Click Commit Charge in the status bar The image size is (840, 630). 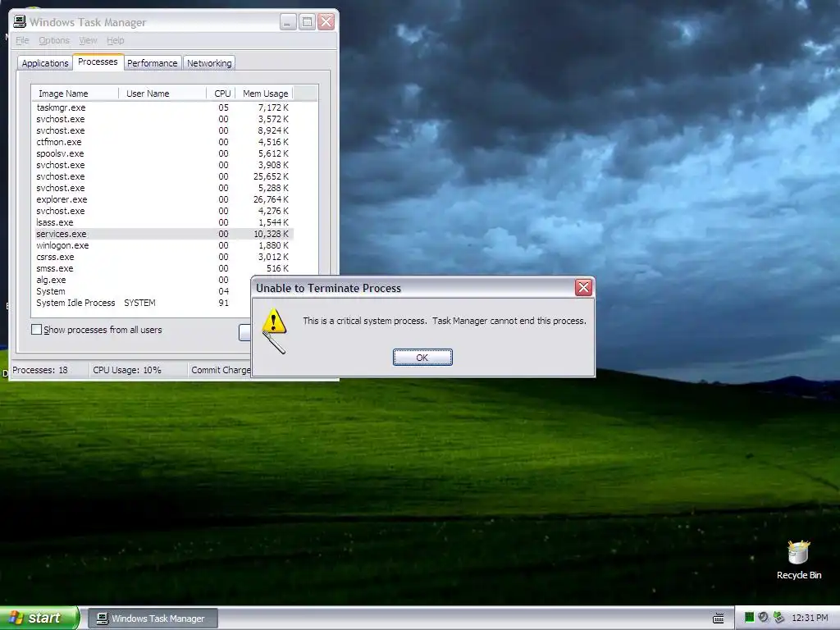pyautogui.click(x=221, y=370)
